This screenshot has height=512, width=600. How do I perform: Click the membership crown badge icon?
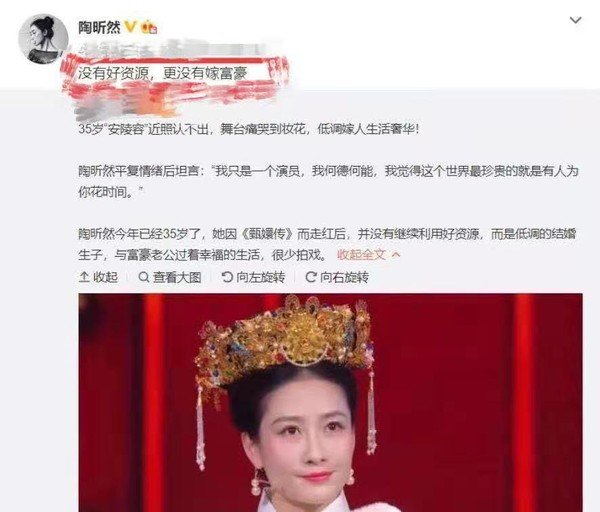point(149,28)
